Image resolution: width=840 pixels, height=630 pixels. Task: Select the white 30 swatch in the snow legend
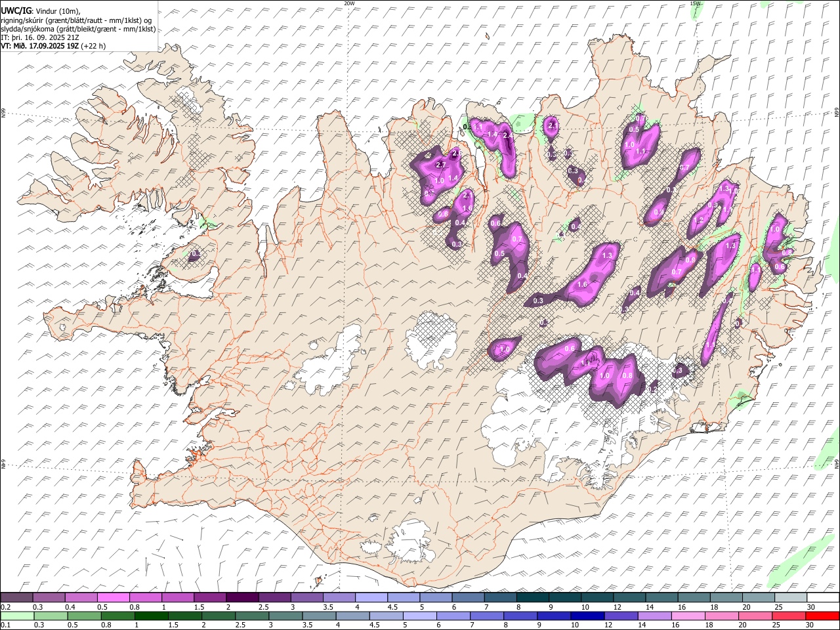click(x=823, y=597)
